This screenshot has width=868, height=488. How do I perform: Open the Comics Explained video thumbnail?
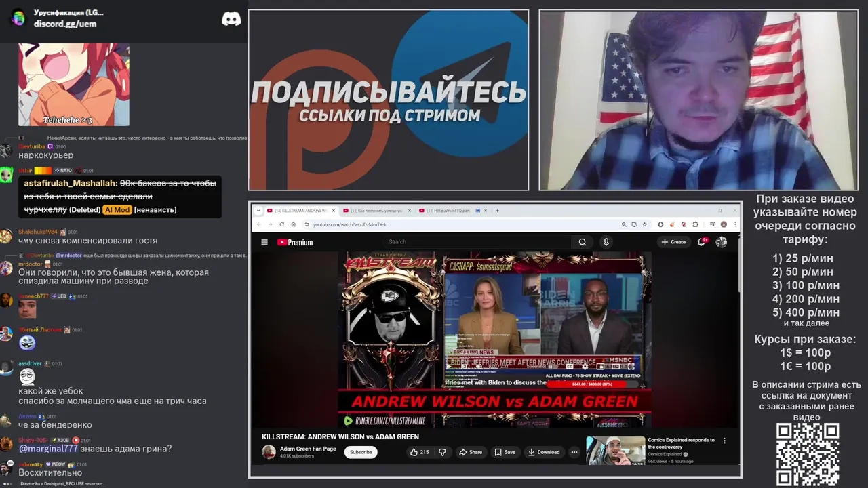tap(616, 451)
